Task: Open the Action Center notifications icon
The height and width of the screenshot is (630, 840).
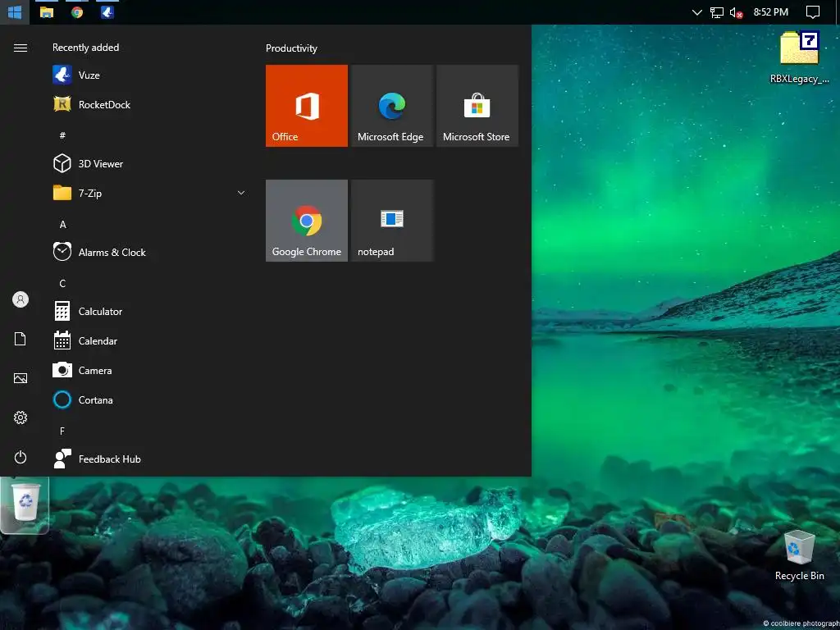Action: coord(813,12)
